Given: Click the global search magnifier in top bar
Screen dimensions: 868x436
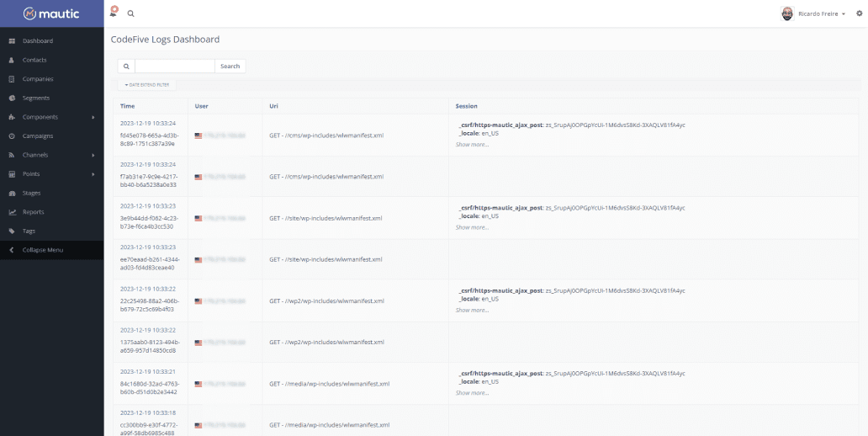Looking at the screenshot, I should click(x=130, y=13).
